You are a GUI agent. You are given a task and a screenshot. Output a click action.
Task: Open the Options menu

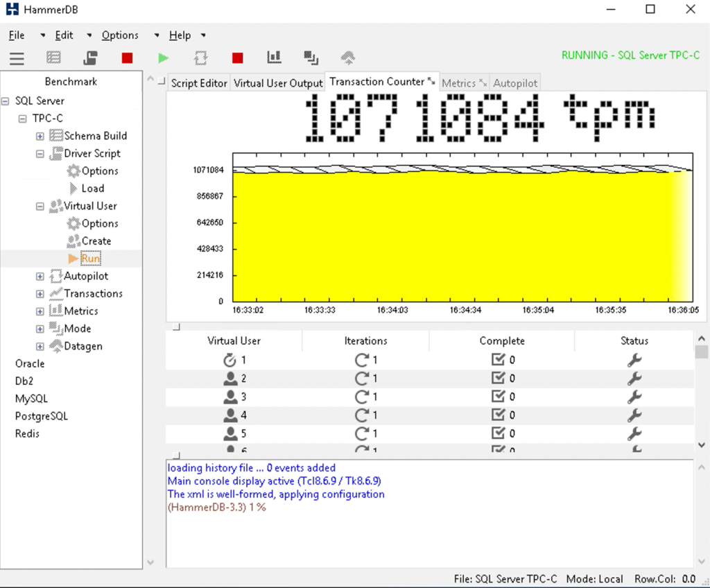(x=120, y=35)
